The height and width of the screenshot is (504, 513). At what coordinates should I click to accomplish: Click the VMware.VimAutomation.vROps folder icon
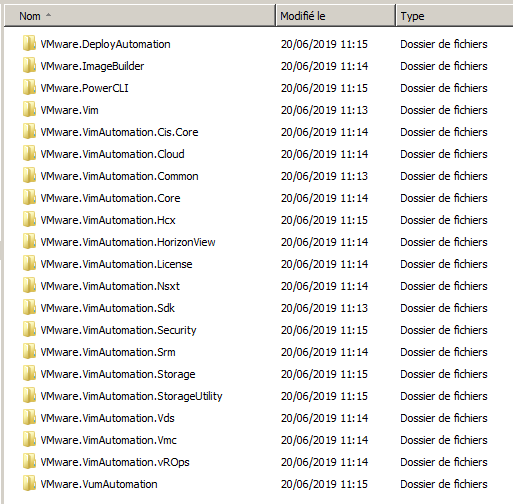(29, 462)
